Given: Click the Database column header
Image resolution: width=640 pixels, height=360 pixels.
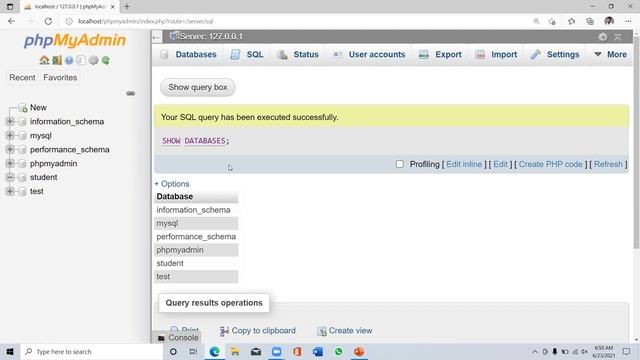Looking at the screenshot, I should 196,196.
